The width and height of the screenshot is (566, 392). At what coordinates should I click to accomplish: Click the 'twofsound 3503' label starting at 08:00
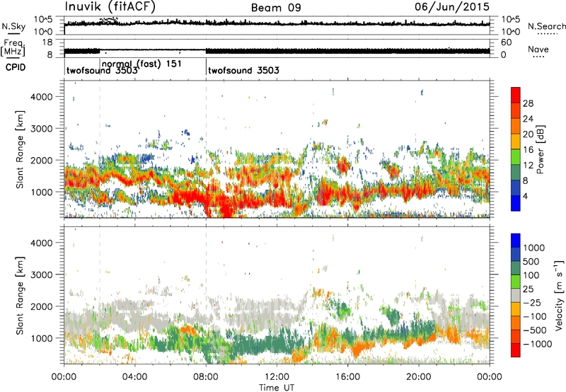pos(243,70)
